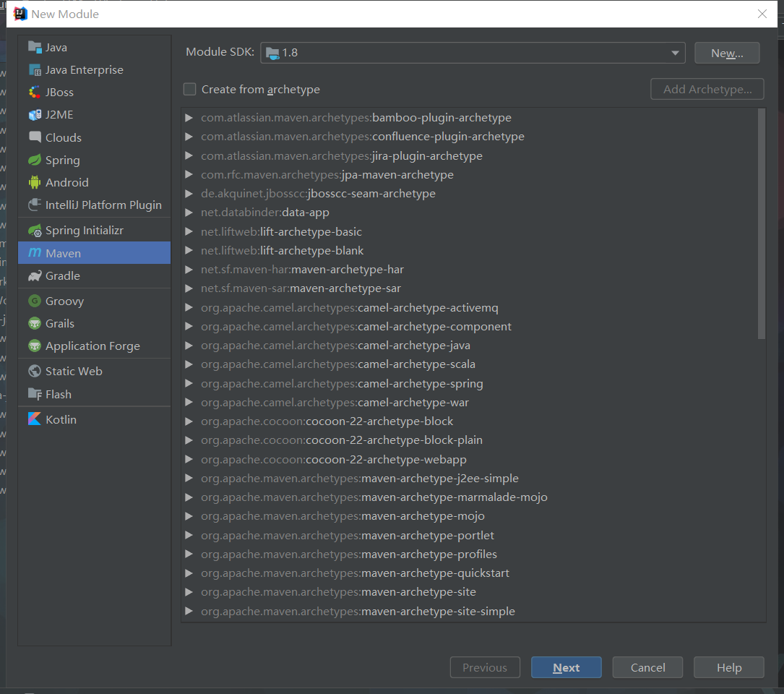
Task: Click the Android robot icon
Action: tap(35, 183)
